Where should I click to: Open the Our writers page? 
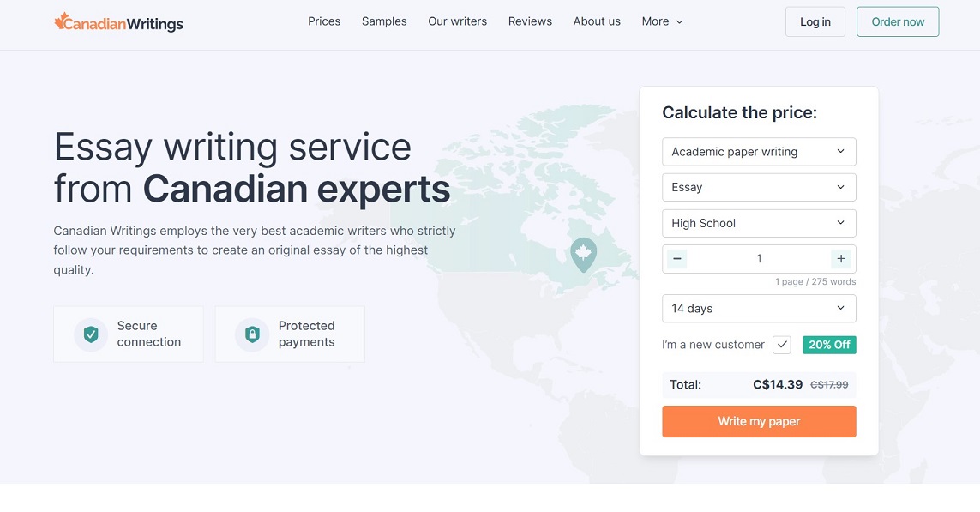[457, 21]
